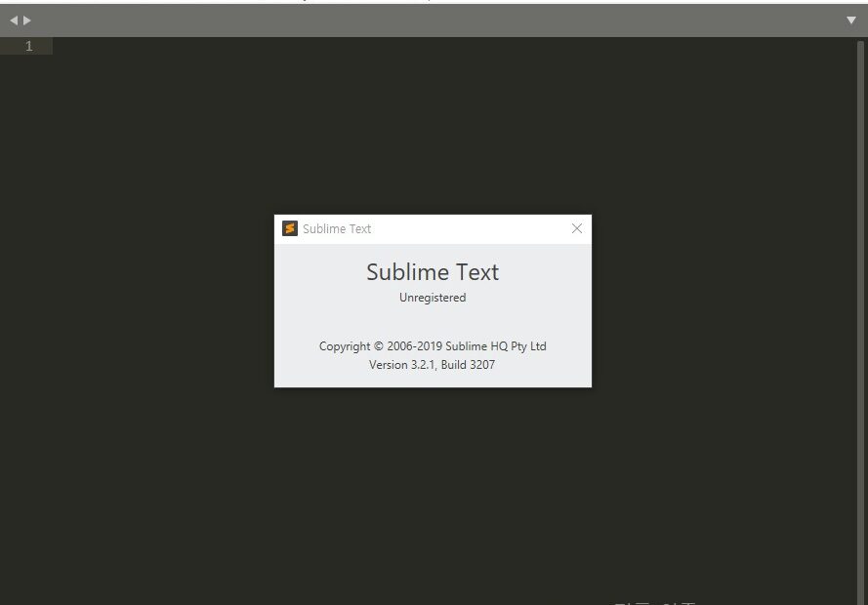Click the "Unregistered" status text
The height and width of the screenshot is (605, 868).
[433, 298]
